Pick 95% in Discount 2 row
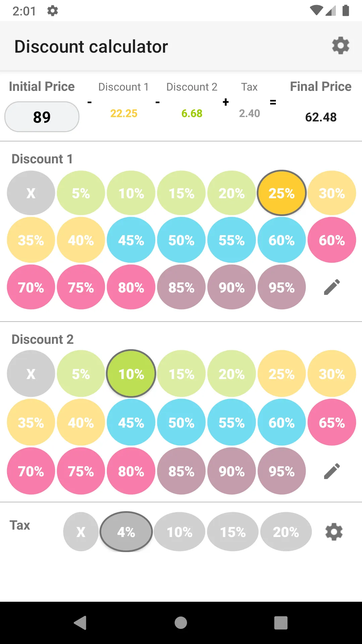Viewport: 362px width, 644px height. coord(282,471)
